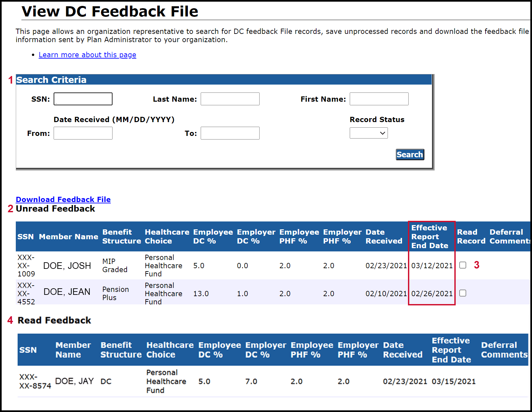Screen dimensions: 532x412
Task: Open the Record Status dropdown
Action: tap(368, 133)
